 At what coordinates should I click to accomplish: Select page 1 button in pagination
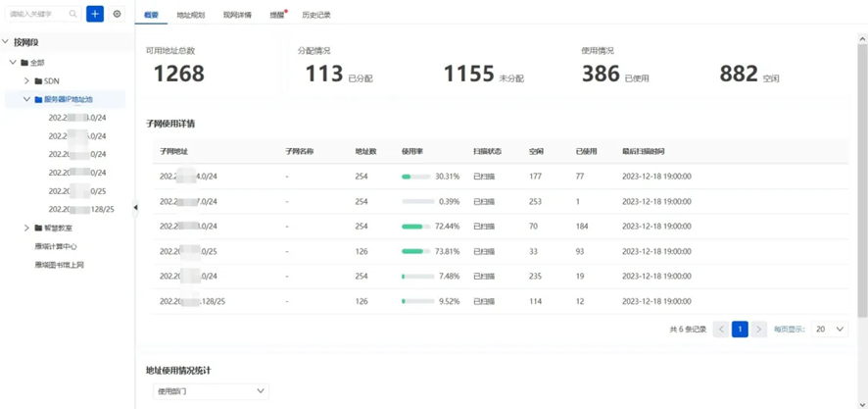click(x=740, y=330)
